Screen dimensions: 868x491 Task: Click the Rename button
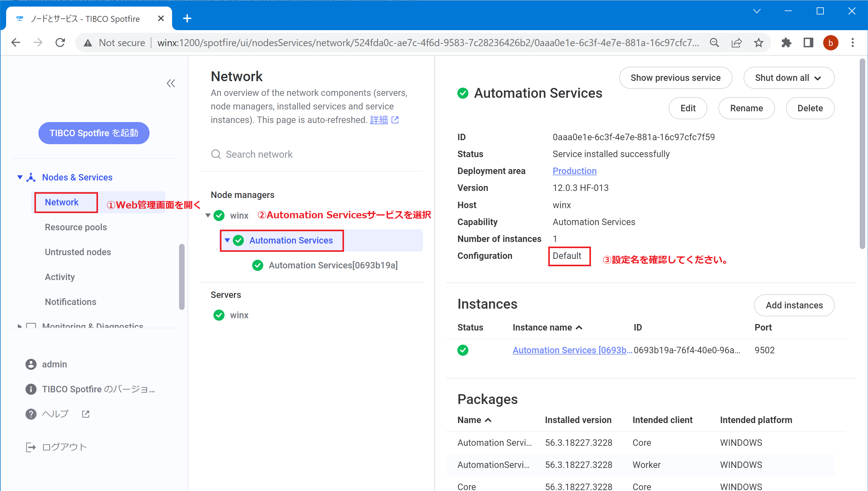746,108
